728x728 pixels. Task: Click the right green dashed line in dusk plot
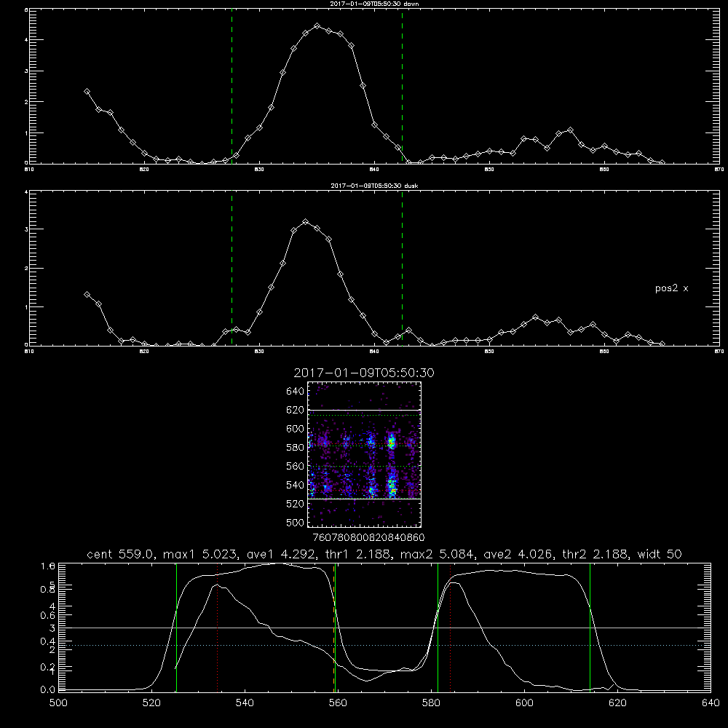[x=402, y=268]
